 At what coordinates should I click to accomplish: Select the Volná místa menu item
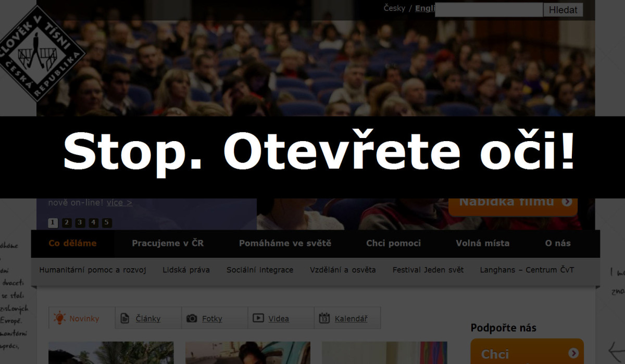(482, 243)
